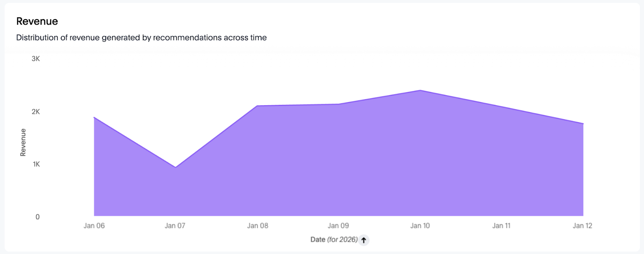Click the last data point at Jan 12
This screenshot has height=254, width=644.
coord(583,124)
